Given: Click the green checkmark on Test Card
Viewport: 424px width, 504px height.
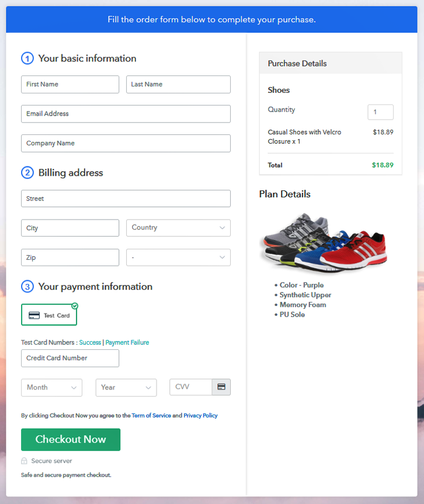Looking at the screenshot, I should [x=75, y=305].
